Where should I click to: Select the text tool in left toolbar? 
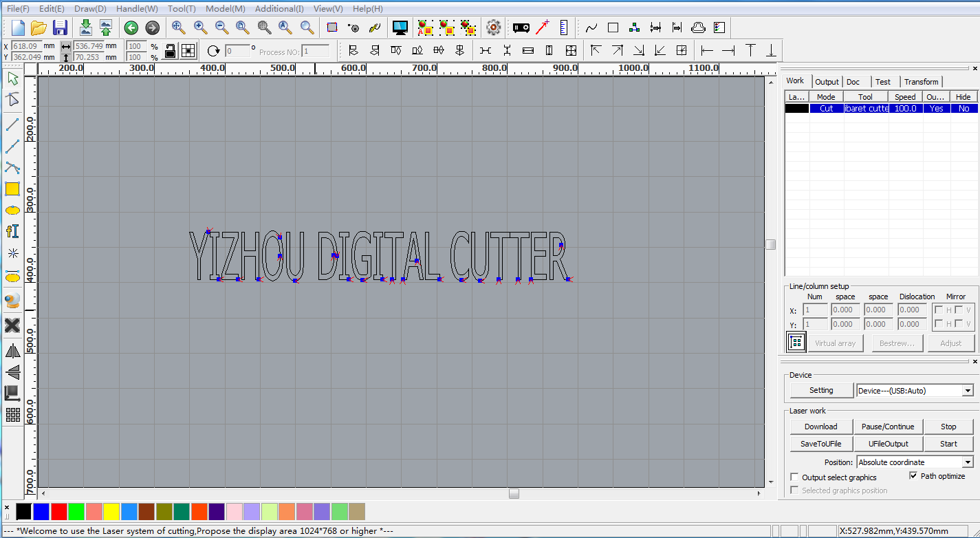point(12,231)
